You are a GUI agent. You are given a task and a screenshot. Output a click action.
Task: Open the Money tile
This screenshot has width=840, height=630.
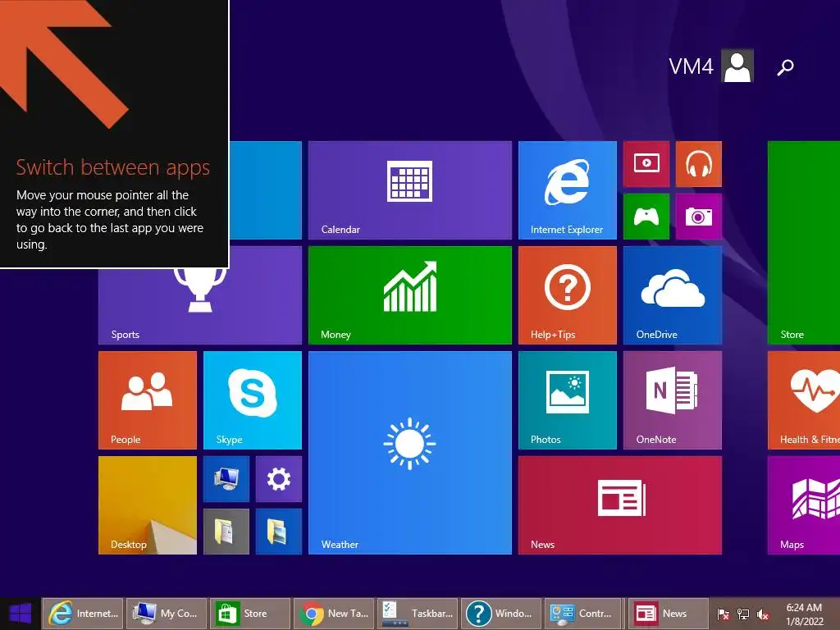click(x=410, y=295)
